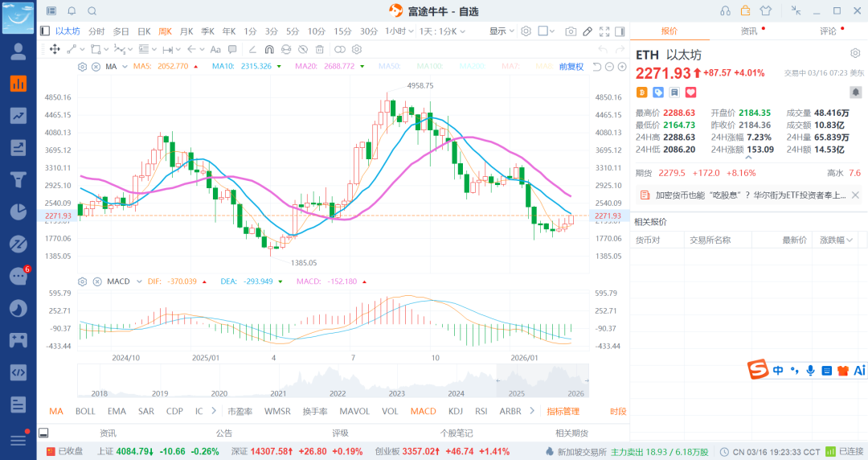The height and width of the screenshot is (460, 868).
Task: Open customer service headphones icon
Action: click(x=725, y=10)
